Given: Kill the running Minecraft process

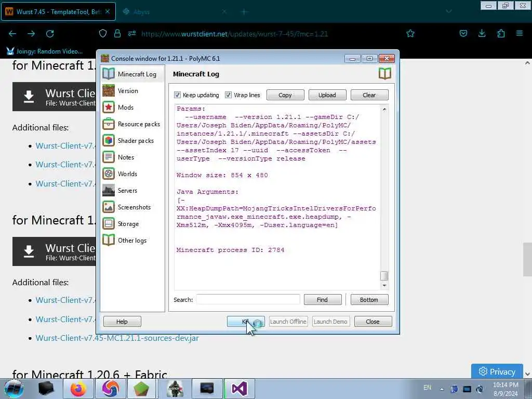Looking at the screenshot, I should 246,321.
